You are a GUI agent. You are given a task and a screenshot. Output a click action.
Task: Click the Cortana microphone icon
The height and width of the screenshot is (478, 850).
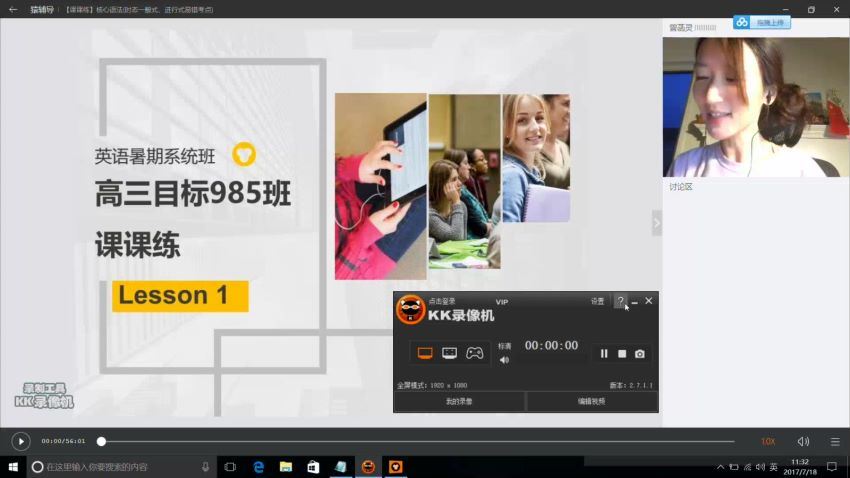tap(205, 467)
